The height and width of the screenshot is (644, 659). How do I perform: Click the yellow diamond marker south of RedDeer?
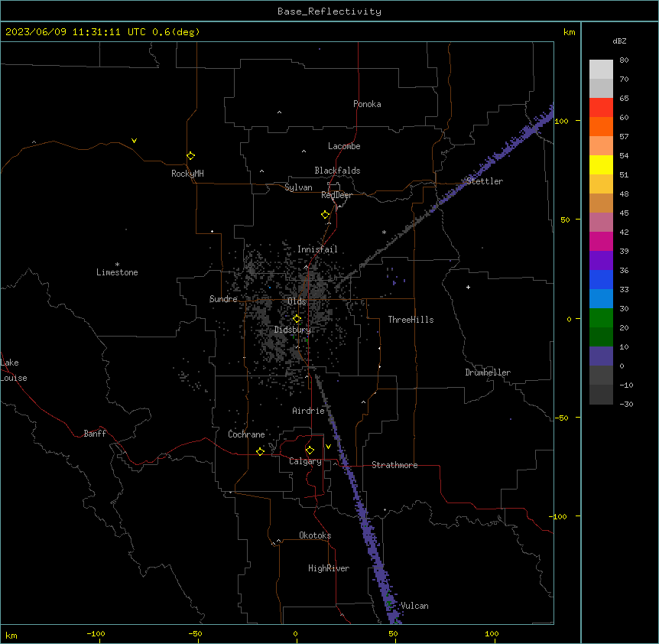326,215
